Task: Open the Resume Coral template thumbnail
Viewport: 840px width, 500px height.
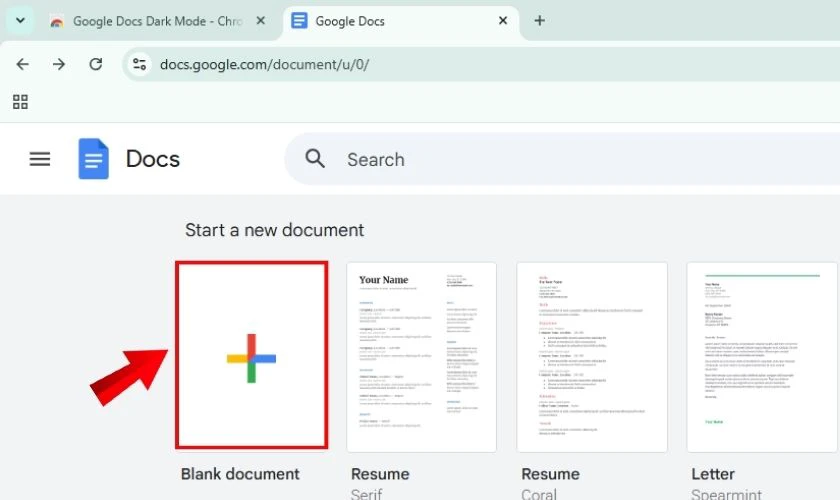Action: click(592, 357)
